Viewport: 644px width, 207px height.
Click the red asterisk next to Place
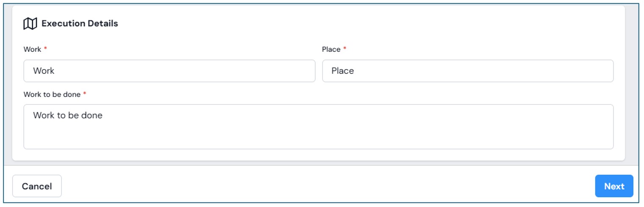(344, 49)
